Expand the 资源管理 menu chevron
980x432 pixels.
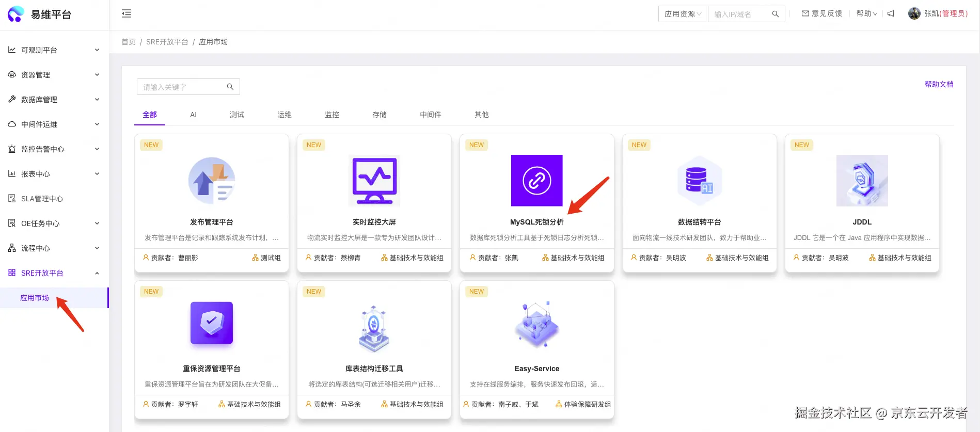click(x=97, y=75)
